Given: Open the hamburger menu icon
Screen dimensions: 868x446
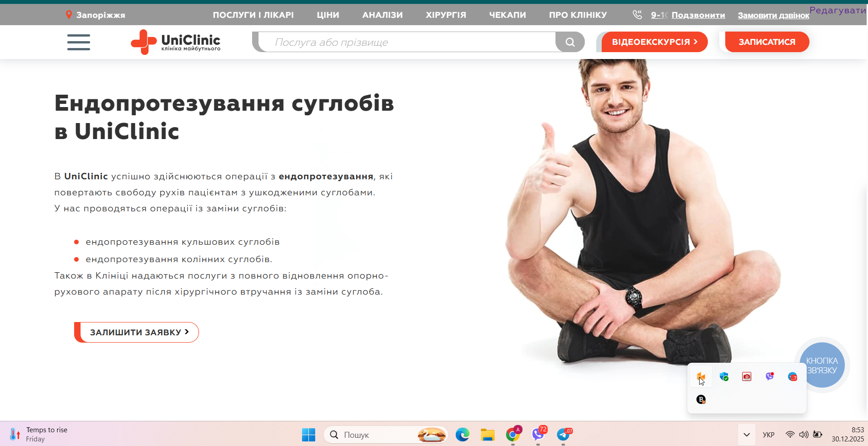Looking at the screenshot, I should (x=79, y=42).
